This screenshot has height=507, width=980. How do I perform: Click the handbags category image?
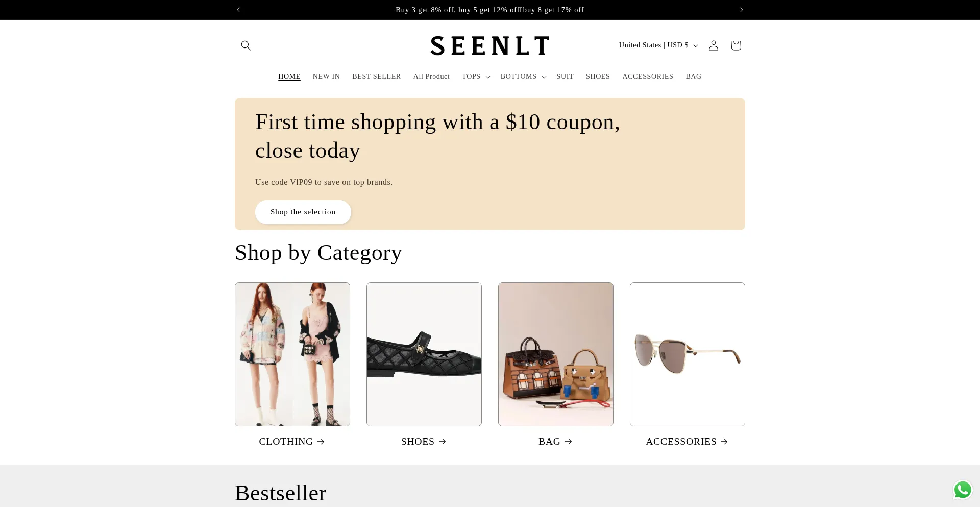pyautogui.click(x=555, y=354)
